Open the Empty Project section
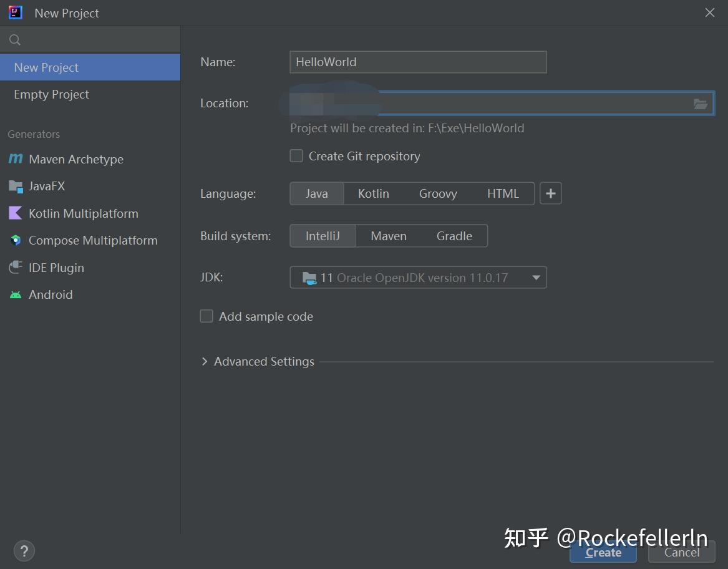This screenshot has width=728, height=569. (x=51, y=94)
